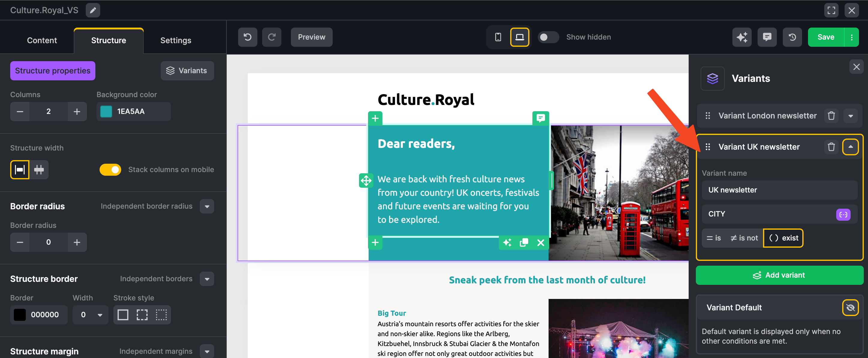This screenshot has width=868, height=358.
Task: Choose solid stroke style
Action: point(123,315)
